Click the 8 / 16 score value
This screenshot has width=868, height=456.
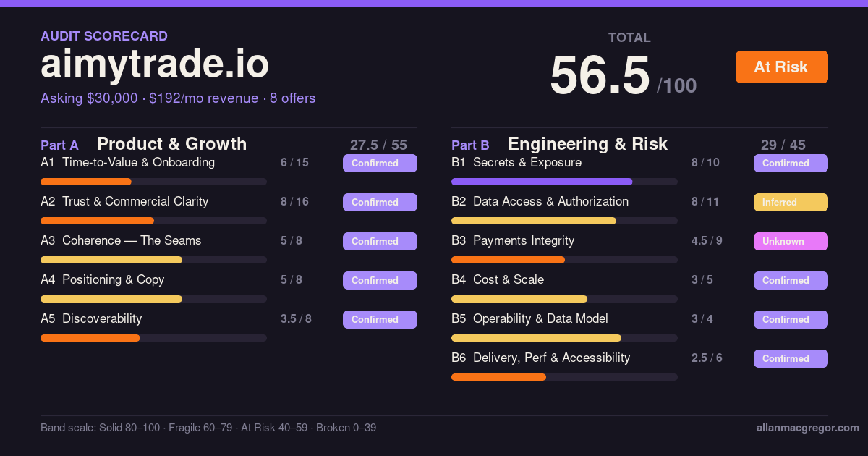294,202
